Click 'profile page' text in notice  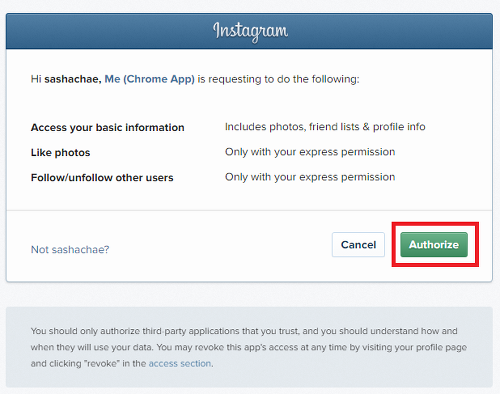click(437, 347)
